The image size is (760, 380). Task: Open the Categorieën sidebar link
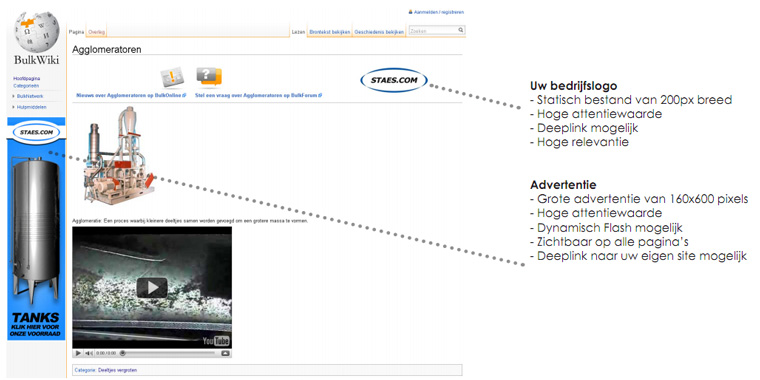(x=26, y=85)
